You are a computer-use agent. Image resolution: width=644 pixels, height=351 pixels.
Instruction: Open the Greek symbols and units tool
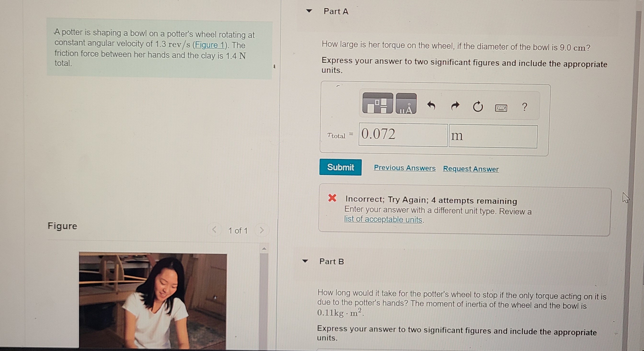(406, 104)
